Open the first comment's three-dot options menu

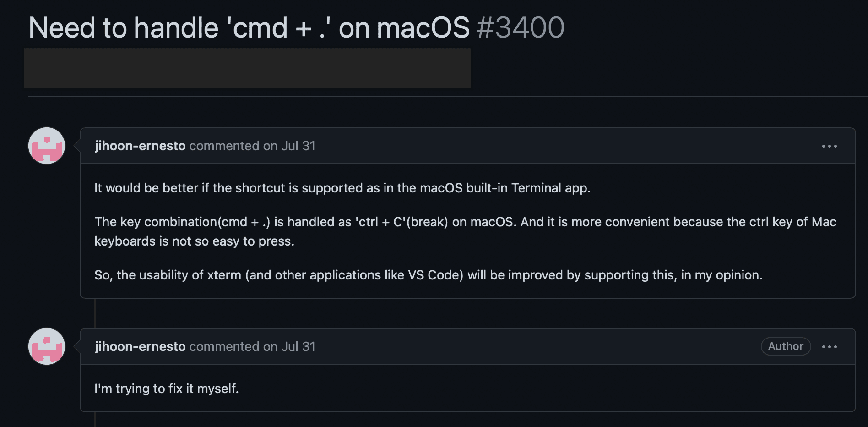829,146
